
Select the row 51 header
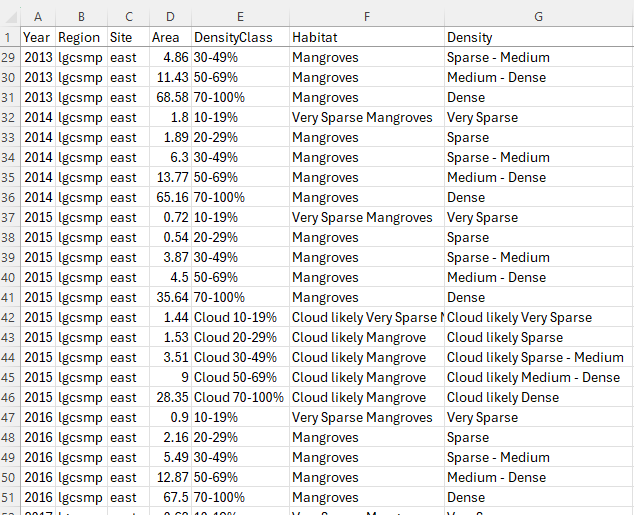10,497
